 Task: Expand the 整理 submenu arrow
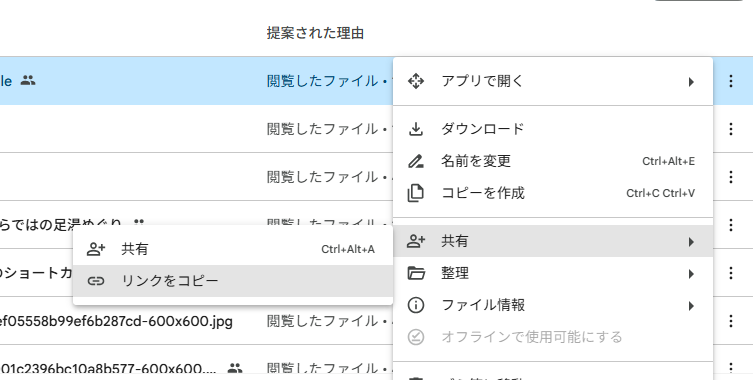click(x=691, y=274)
